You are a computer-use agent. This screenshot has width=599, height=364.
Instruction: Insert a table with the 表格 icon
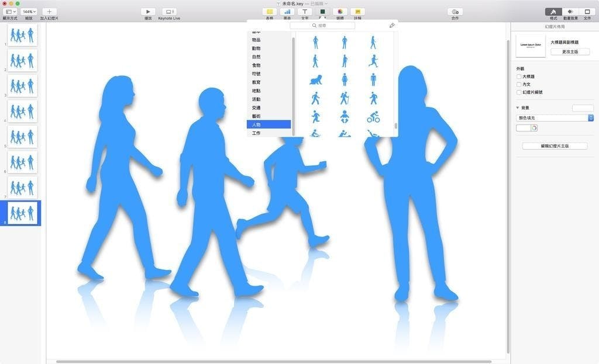click(270, 12)
